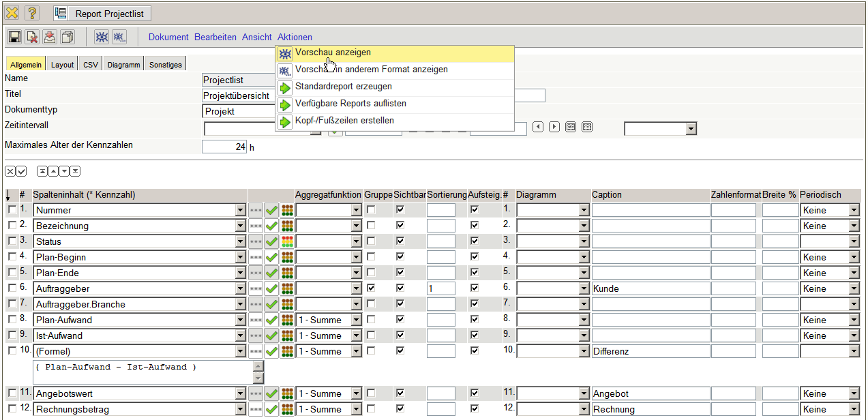
Task: Click the help question mark icon
Action: coord(32,14)
